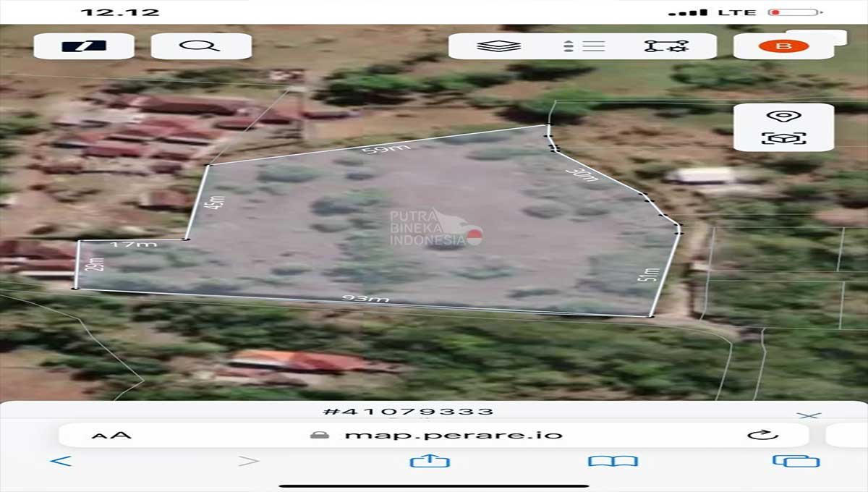The height and width of the screenshot is (492, 868).
Task: Close the #41079333 parcel panel
Action: coord(808,415)
